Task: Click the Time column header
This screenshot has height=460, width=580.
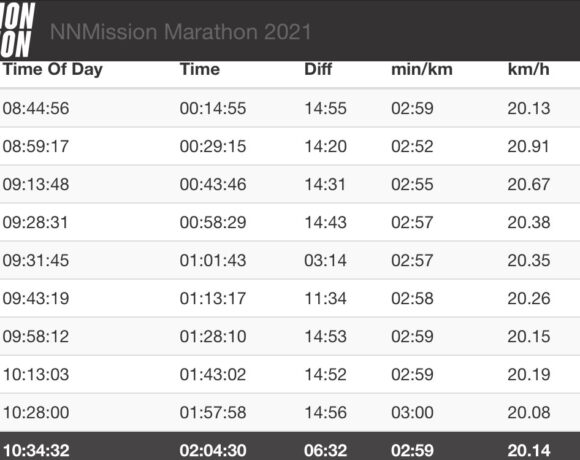Action: click(x=200, y=70)
